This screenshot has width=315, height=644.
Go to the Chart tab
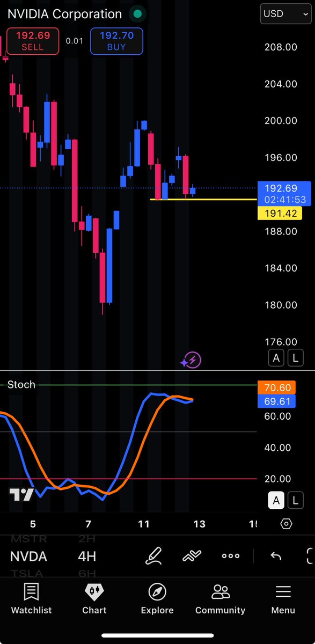(94, 599)
